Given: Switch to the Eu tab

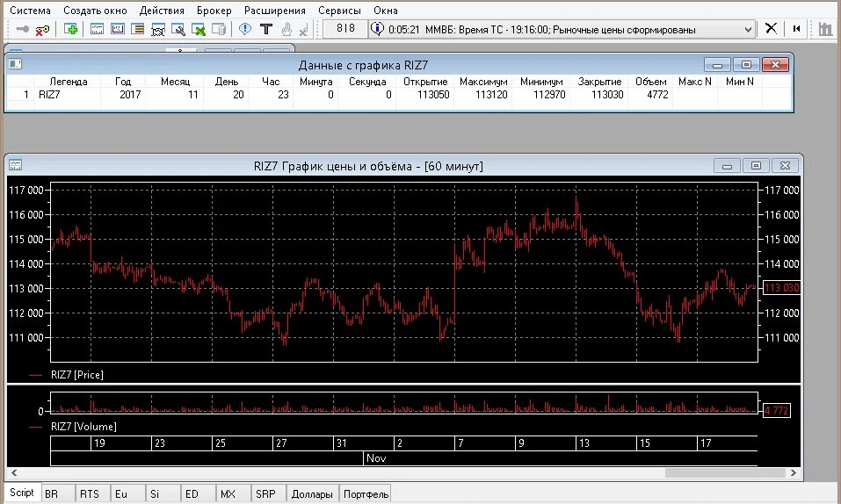Looking at the screenshot, I should [127, 493].
